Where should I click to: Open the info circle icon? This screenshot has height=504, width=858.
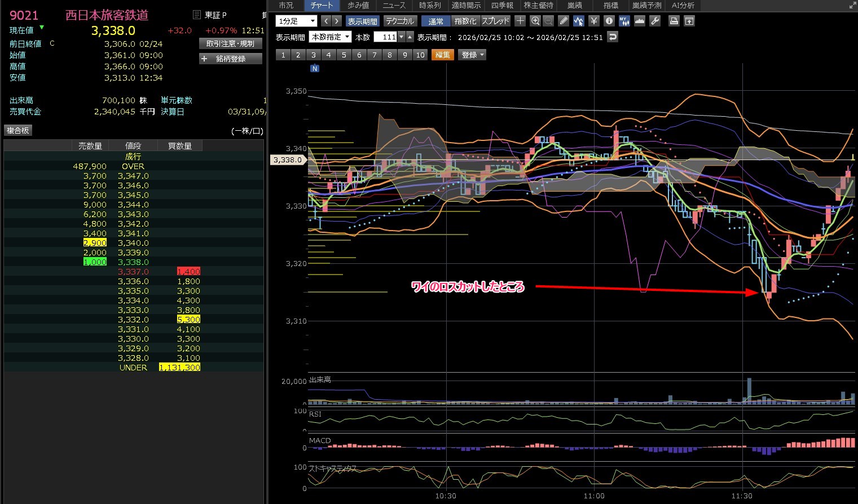pos(609,21)
